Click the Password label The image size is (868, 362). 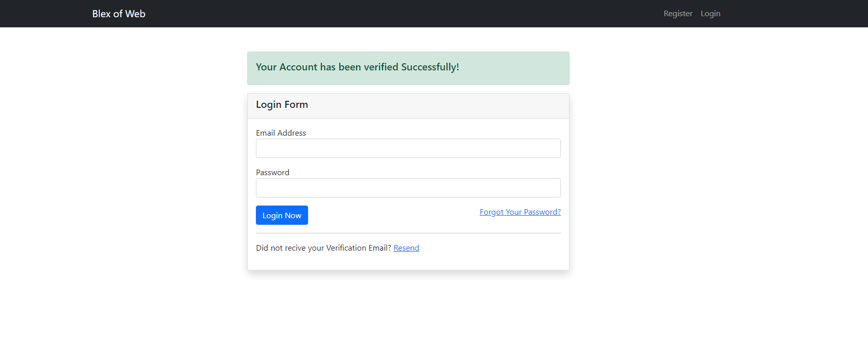point(272,172)
